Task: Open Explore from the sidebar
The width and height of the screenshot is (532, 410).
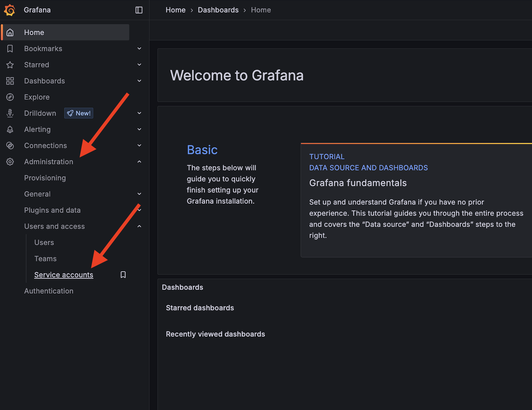Action: [37, 97]
